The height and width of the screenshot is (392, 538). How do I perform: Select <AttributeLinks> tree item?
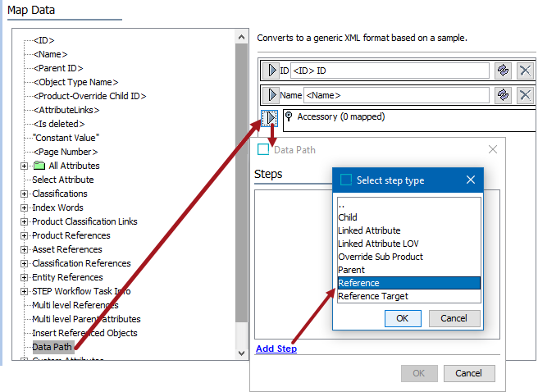(66, 110)
